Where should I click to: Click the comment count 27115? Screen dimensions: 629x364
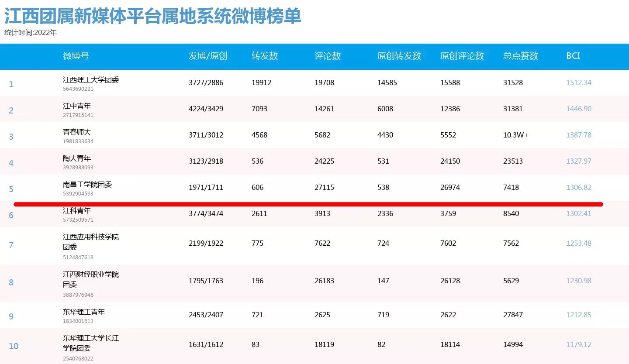point(324,187)
